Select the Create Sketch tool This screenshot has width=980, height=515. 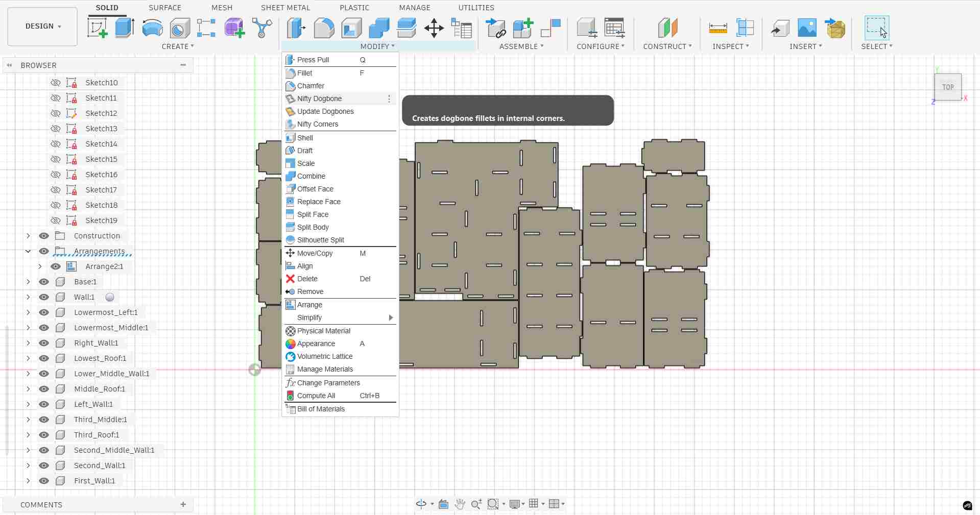98,28
